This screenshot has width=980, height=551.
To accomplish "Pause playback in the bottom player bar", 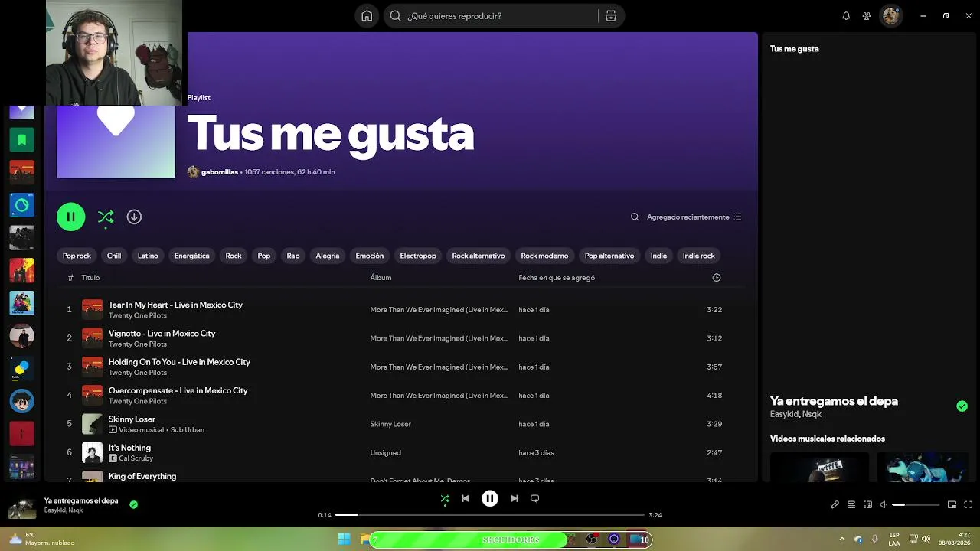I will click(490, 499).
